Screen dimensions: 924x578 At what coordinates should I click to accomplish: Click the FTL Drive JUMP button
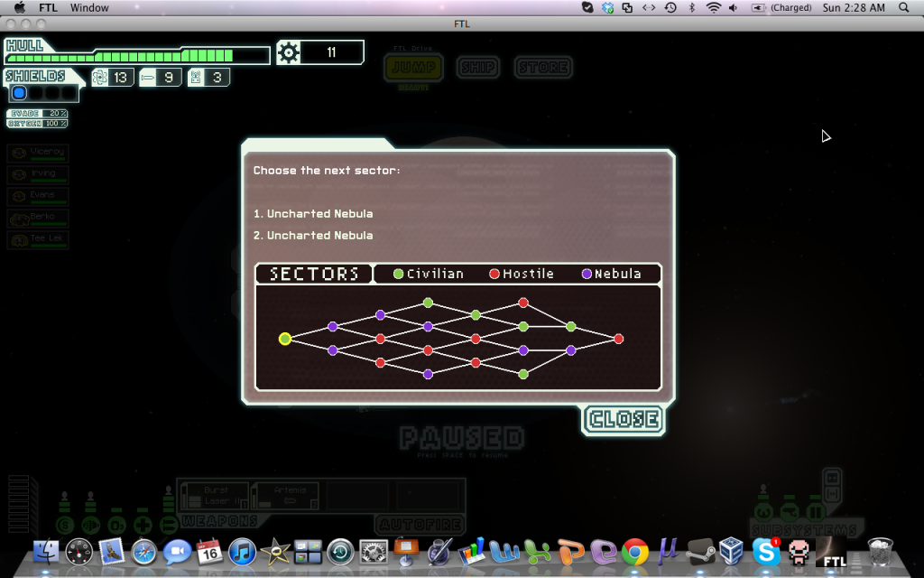pos(413,67)
